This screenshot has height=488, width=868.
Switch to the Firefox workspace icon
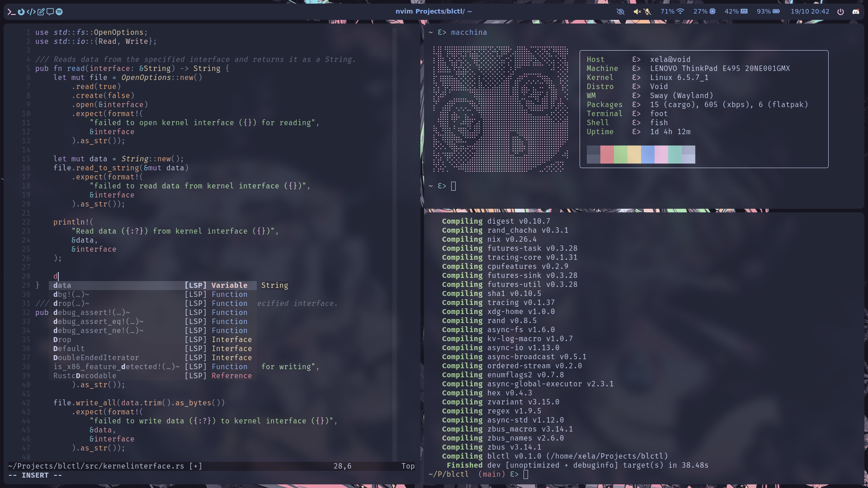[21, 12]
